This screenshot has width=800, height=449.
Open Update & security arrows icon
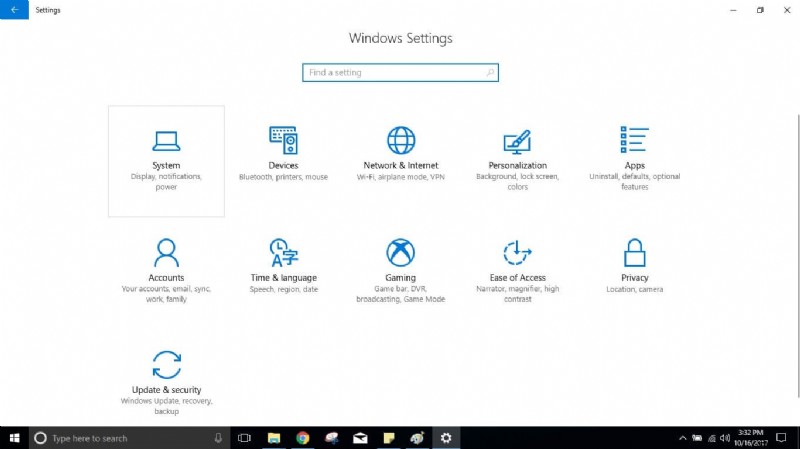click(167, 365)
